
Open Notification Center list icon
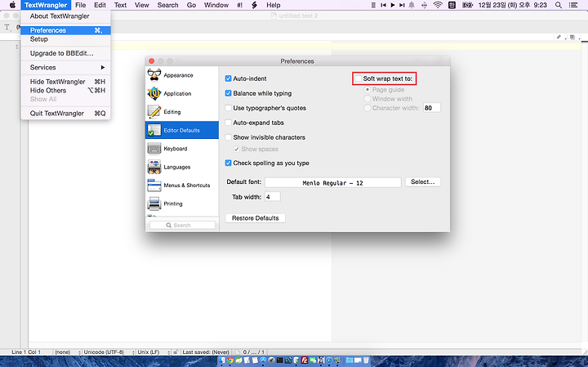pyautogui.click(x=573, y=5)
